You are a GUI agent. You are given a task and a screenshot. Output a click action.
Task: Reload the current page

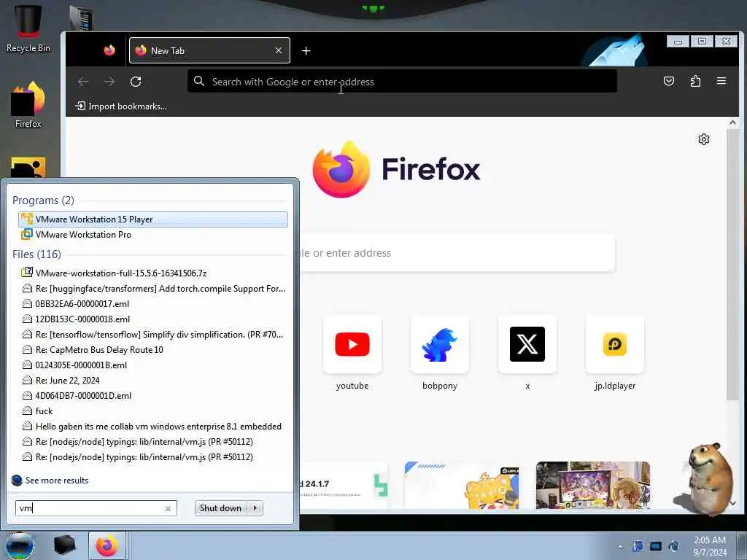point(136,82)
